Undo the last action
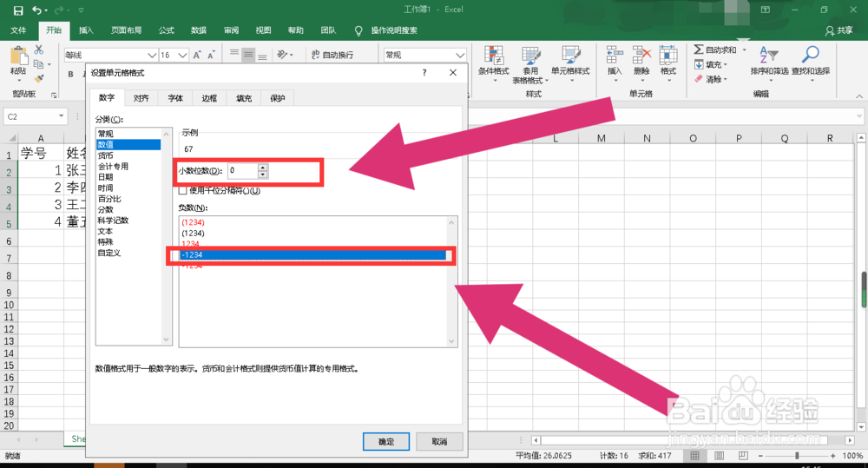The image size is (868, 468). pyautogui.click(x=36, y=10)
